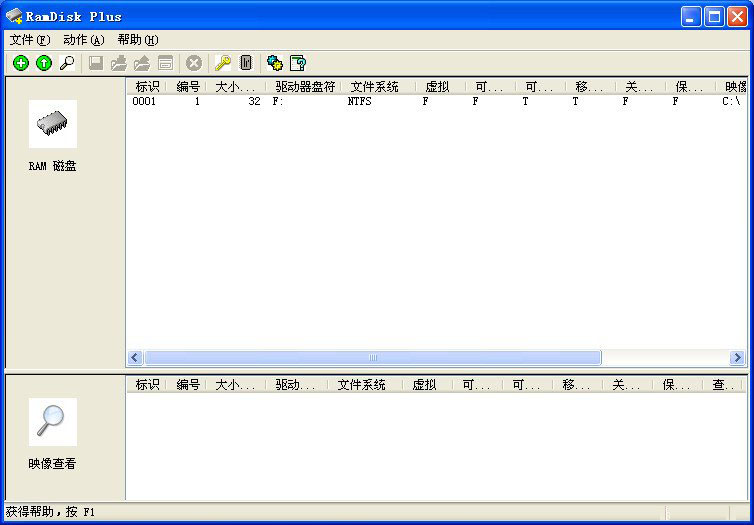Open the 帮助(H) menu
This screenshot has height=525, width=754.
point(137,40)
